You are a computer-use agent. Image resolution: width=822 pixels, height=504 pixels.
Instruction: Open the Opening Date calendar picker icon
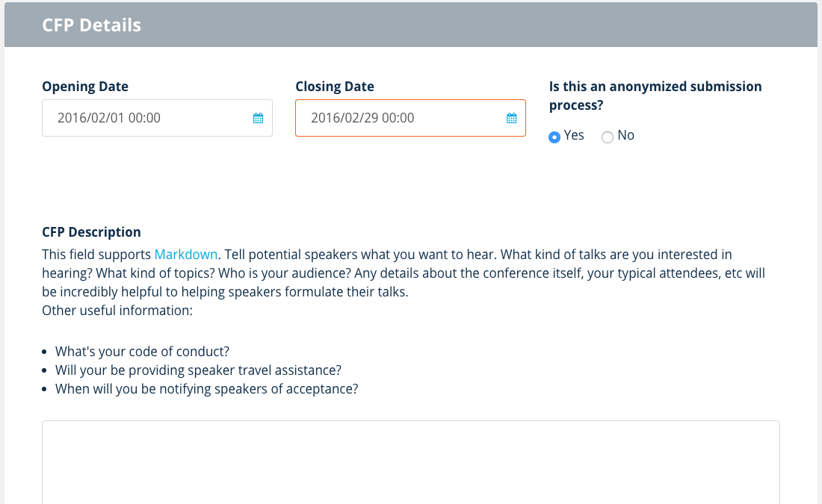point(258,118)
